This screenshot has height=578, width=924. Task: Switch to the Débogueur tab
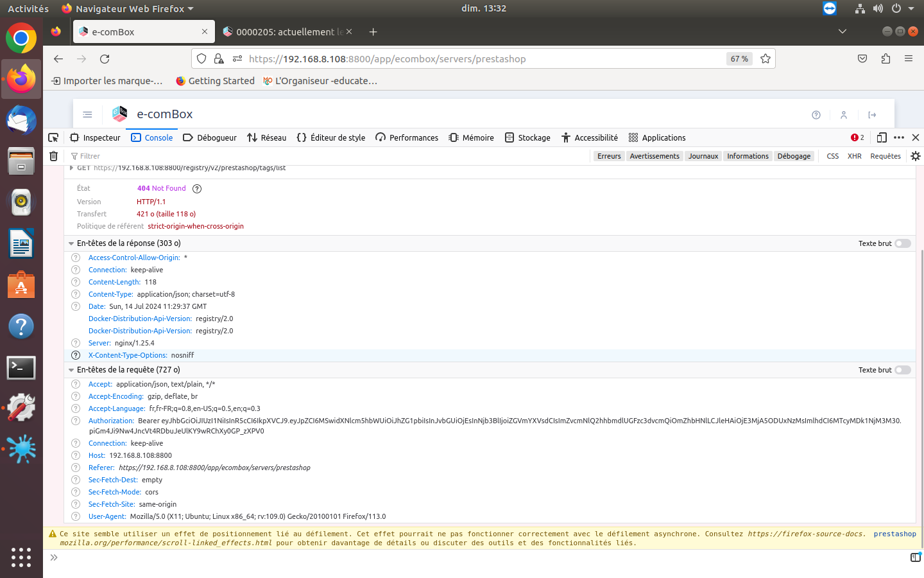click(210, 137)
